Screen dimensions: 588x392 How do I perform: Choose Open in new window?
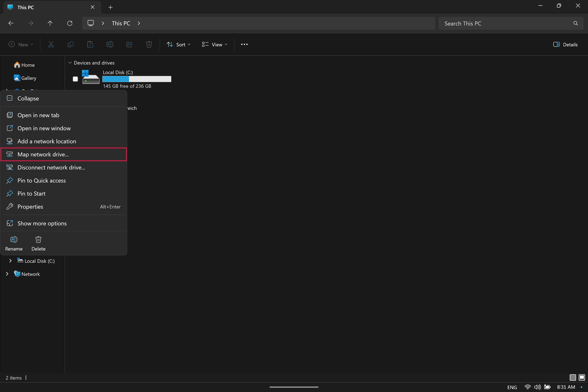coord(63,128)
